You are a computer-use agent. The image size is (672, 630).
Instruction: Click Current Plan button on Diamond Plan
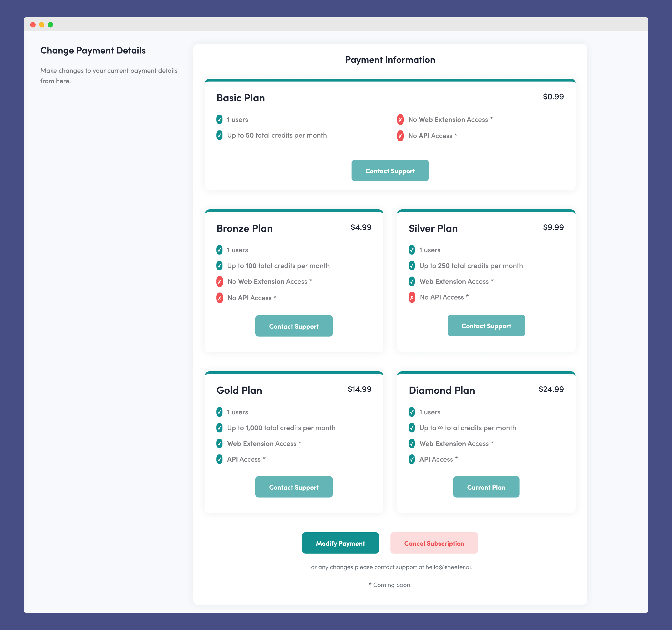(x=486, y=487)
